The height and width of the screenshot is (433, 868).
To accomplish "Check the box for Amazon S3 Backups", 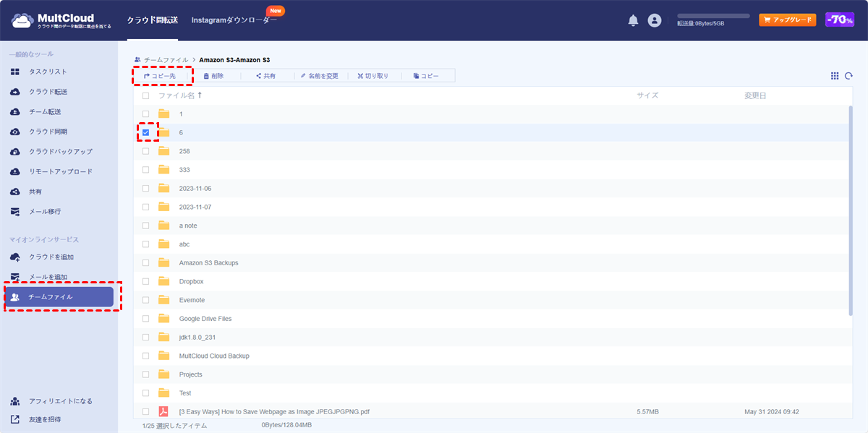I will tap(145, 263).
